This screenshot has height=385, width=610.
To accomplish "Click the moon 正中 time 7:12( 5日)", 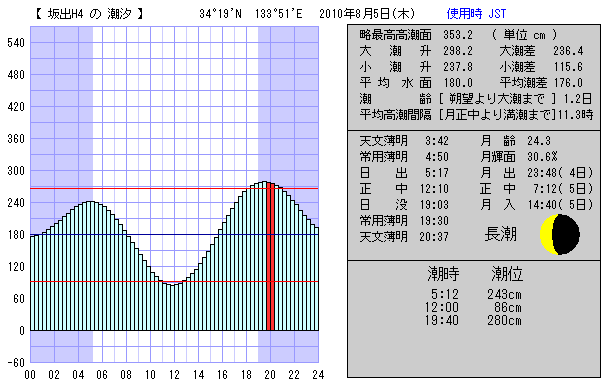I will point(563,189).
